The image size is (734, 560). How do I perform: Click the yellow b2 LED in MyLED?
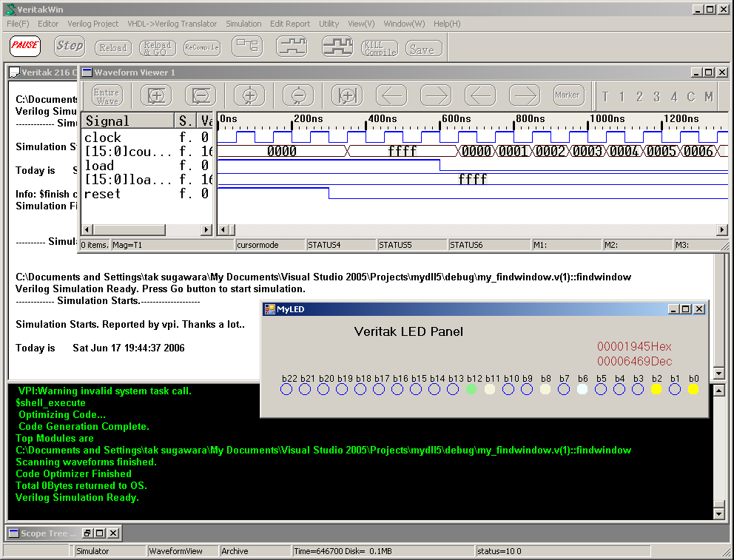(656, 389)
